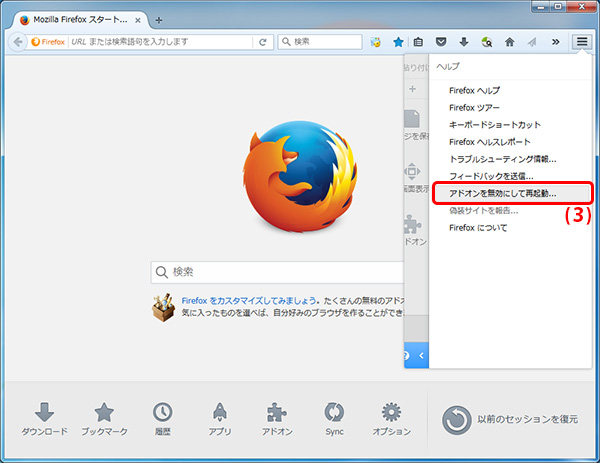
Task: Open ブックマーク star shortcut at page bottom
Action: (x=104, y=419)
